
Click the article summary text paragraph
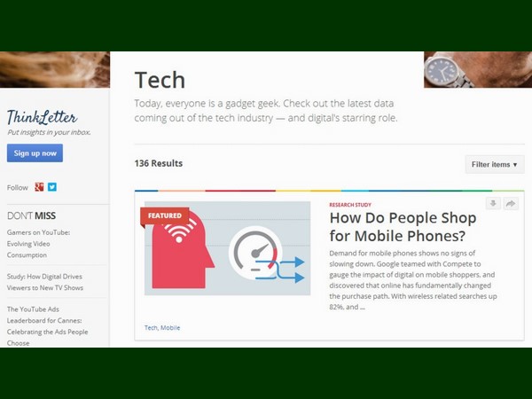click(x=413, y=280)
